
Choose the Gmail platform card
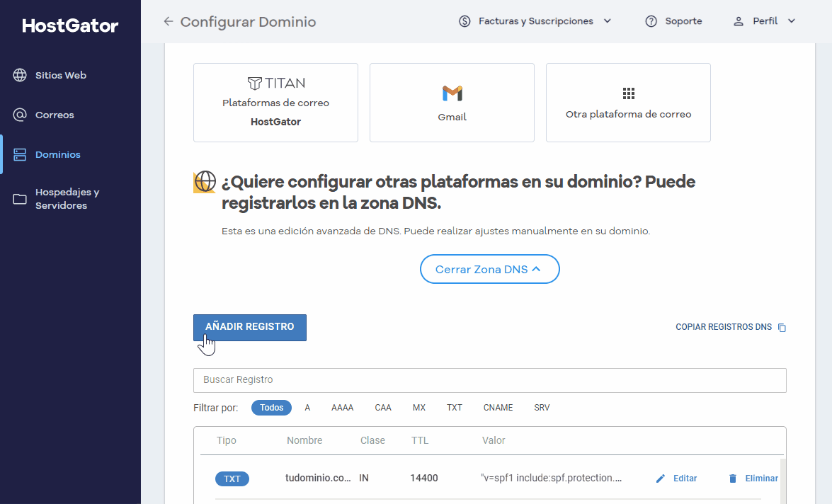pyautogui.click(x=452, y=103)
